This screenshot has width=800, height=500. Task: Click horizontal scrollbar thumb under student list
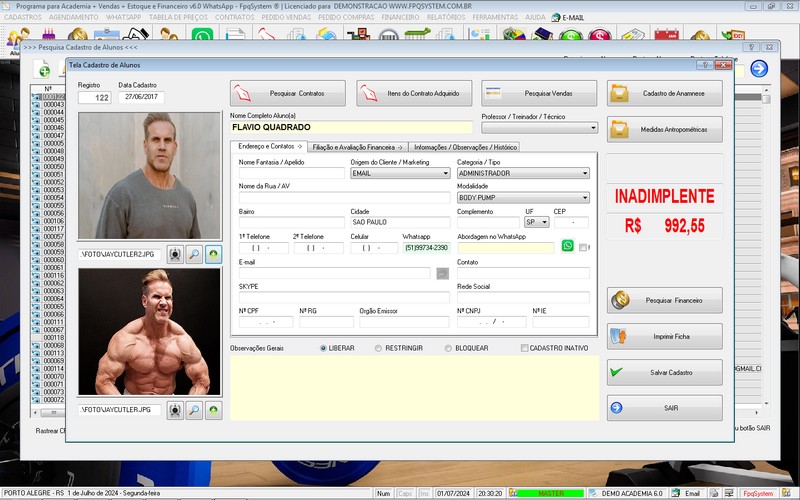(53, 412)
